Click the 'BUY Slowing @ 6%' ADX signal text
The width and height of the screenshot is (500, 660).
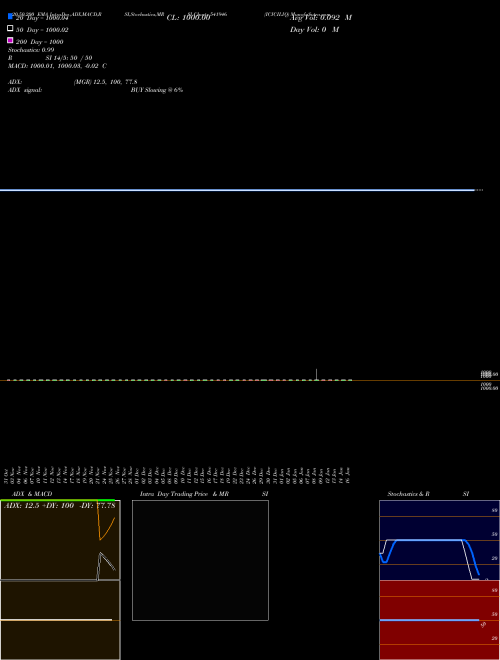(157, 90)
